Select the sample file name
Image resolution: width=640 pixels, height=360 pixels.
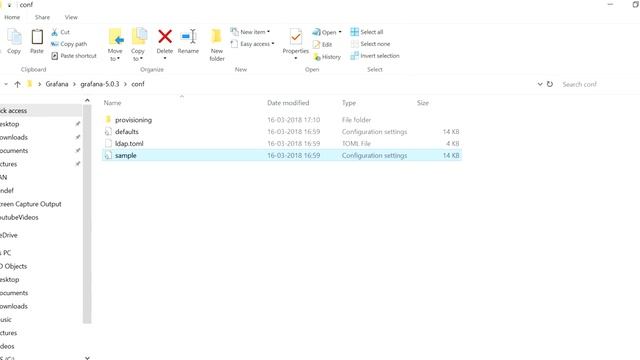(126, 155)
